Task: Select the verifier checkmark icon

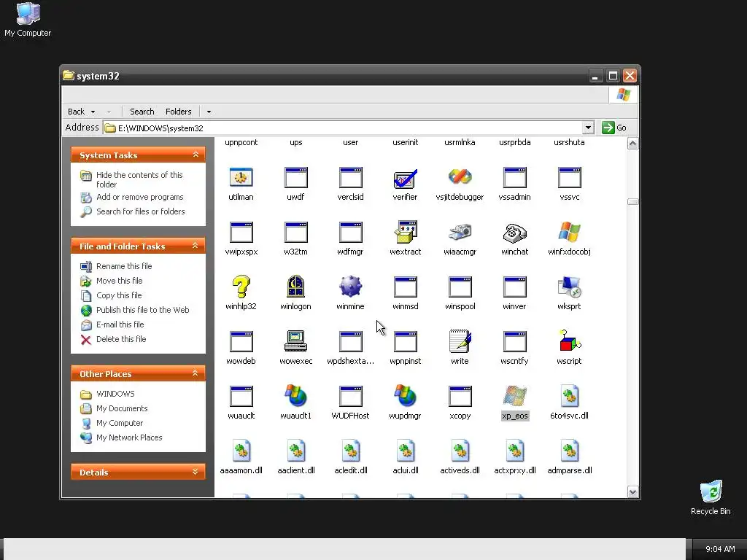Action: (x=406, y=178)
